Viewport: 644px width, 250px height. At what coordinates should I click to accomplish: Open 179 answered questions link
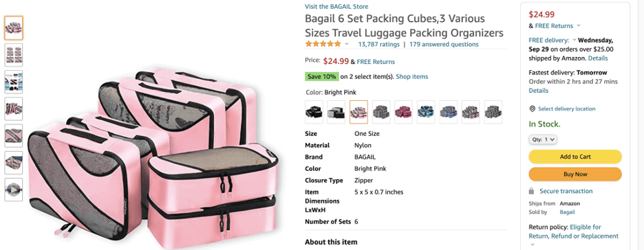point(444,44)
